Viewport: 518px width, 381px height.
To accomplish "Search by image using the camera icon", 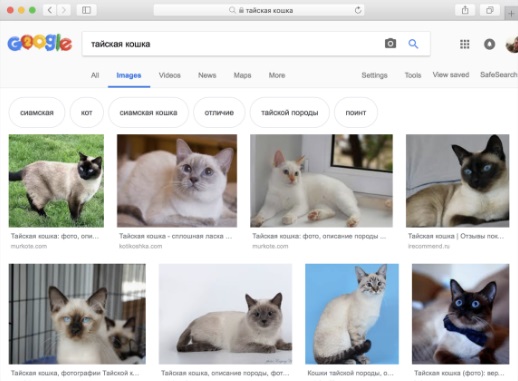I will pyautogui.click(x=390, y=43).
